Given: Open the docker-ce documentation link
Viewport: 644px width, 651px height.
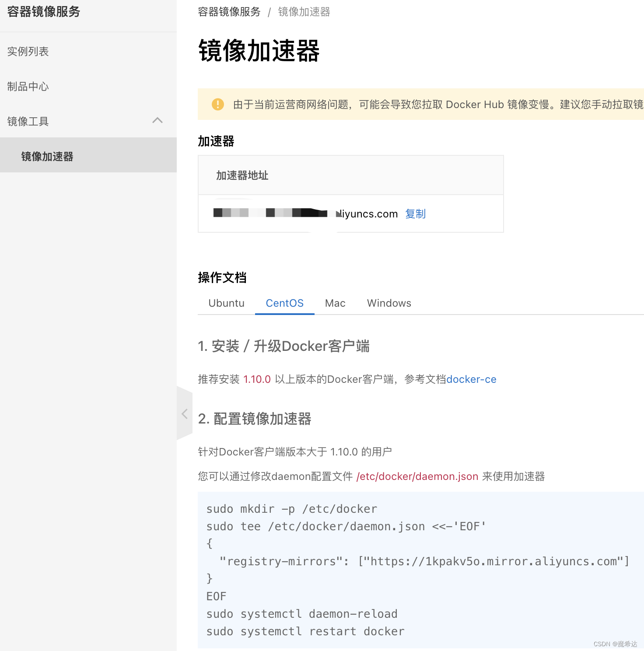Looking at the screenshot, I should (471, 379).
